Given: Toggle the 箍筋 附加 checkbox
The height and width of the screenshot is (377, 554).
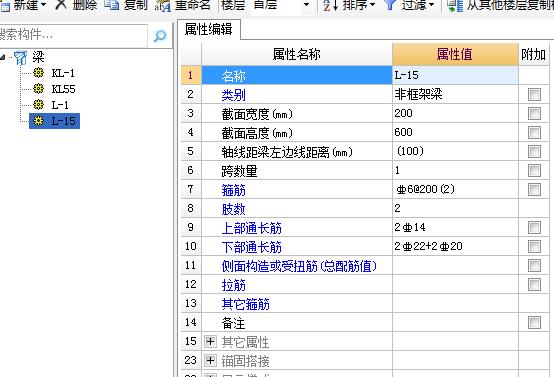Looking at the screenshot, I should pyautogui.click(x=534, y=189).
